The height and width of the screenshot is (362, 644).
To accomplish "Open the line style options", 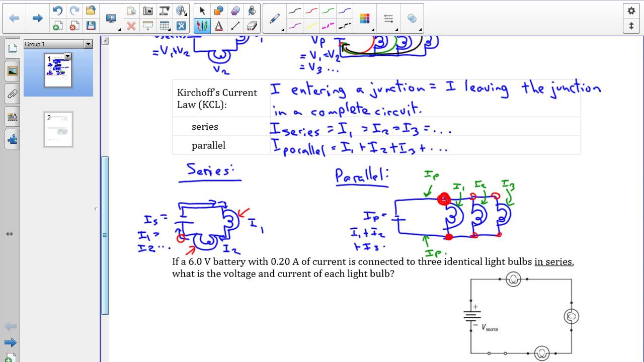I will (x=388, y=18).
